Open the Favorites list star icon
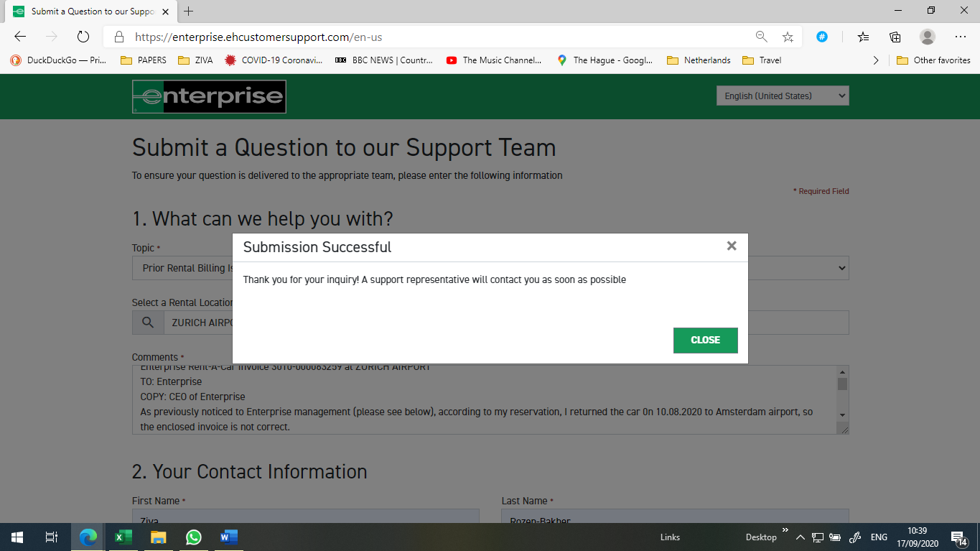Viewport: 980px width, 551px height. pyautogui.click(x=862, y=36)
